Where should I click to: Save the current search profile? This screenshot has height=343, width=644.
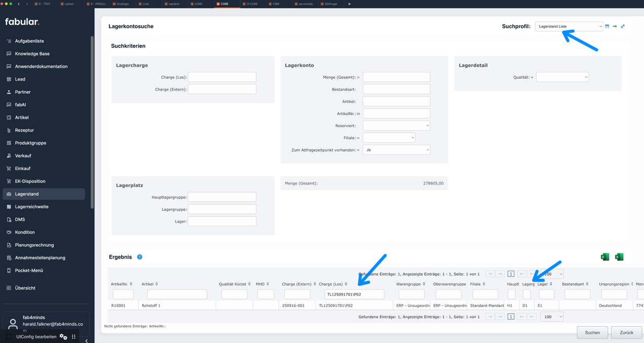[607, 26]
